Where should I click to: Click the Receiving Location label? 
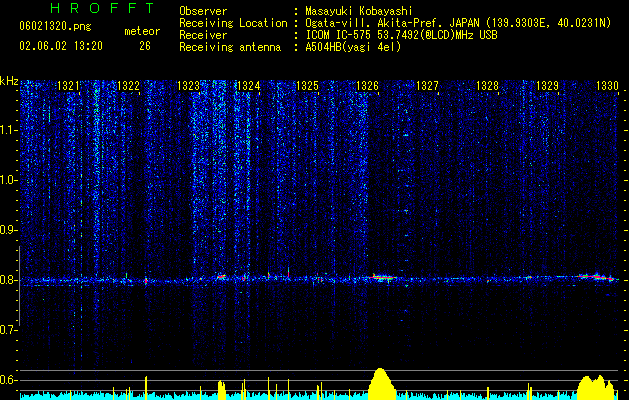tap(233, 23)
